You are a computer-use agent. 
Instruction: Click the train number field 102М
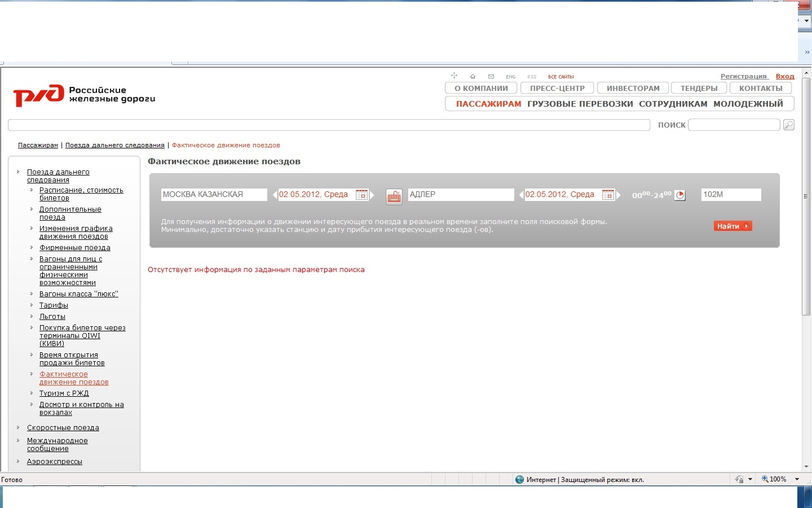click(730, 195)
